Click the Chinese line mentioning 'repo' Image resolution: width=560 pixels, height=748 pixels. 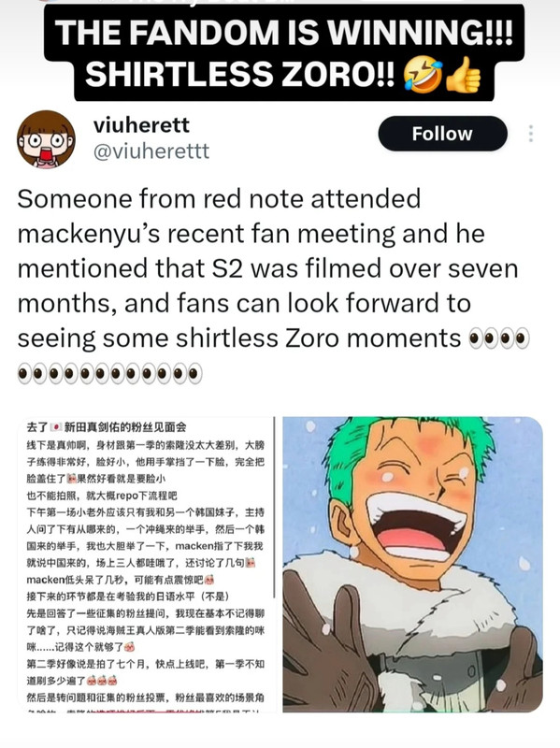click(102, 496)
